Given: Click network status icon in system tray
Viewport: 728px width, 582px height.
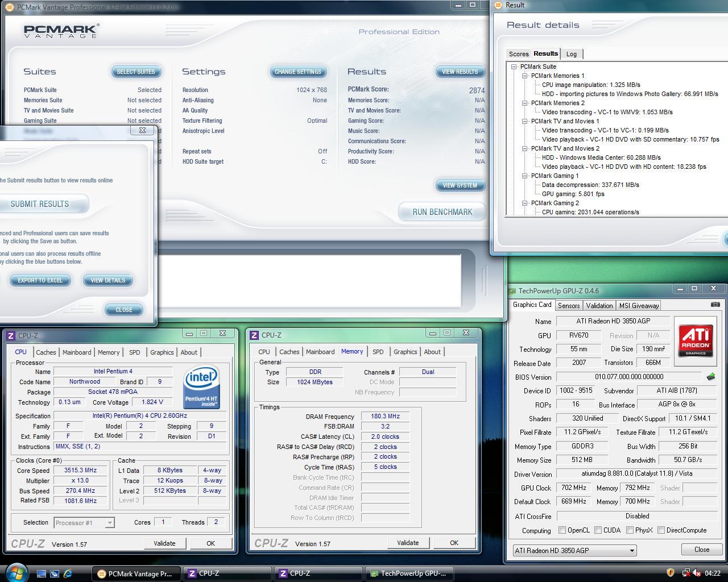Looking at the screenshot, I should pyautogui.click(x=685, y=573).
